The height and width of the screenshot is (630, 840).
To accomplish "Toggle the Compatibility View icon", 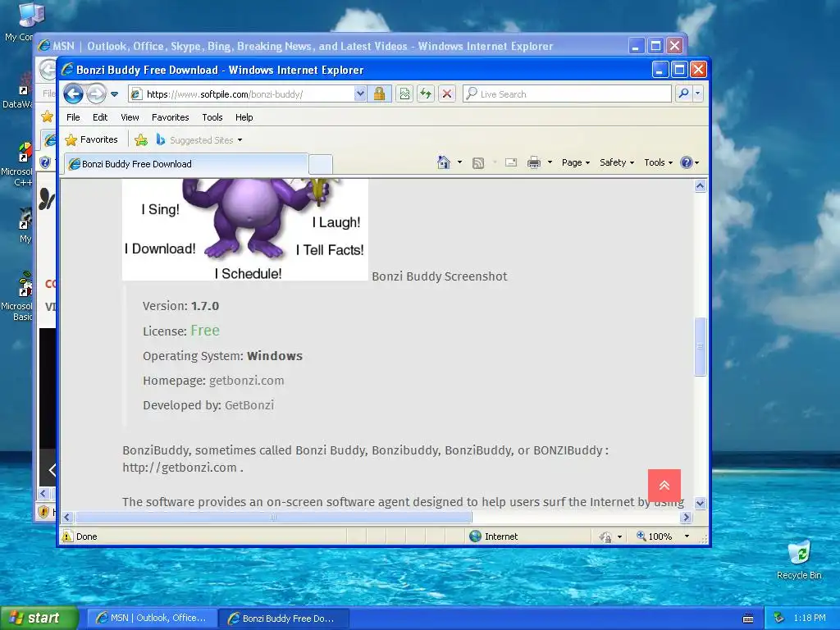I will tap(404, 94).
